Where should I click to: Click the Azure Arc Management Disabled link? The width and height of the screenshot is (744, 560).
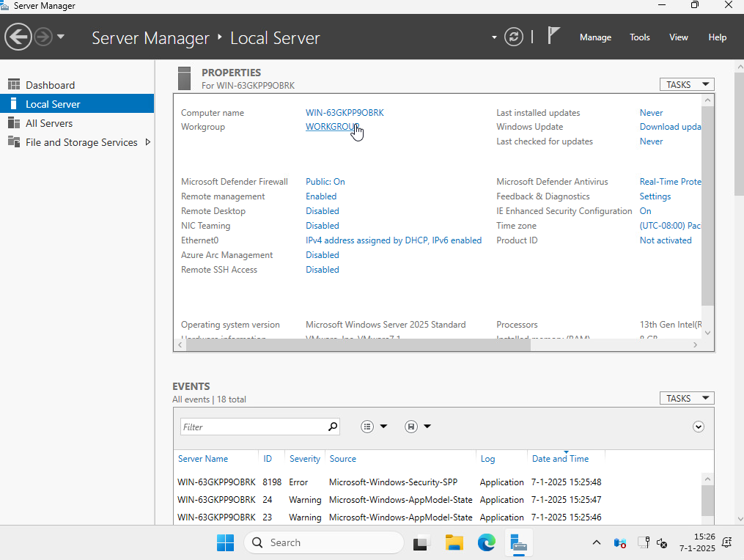click(323, 255)
